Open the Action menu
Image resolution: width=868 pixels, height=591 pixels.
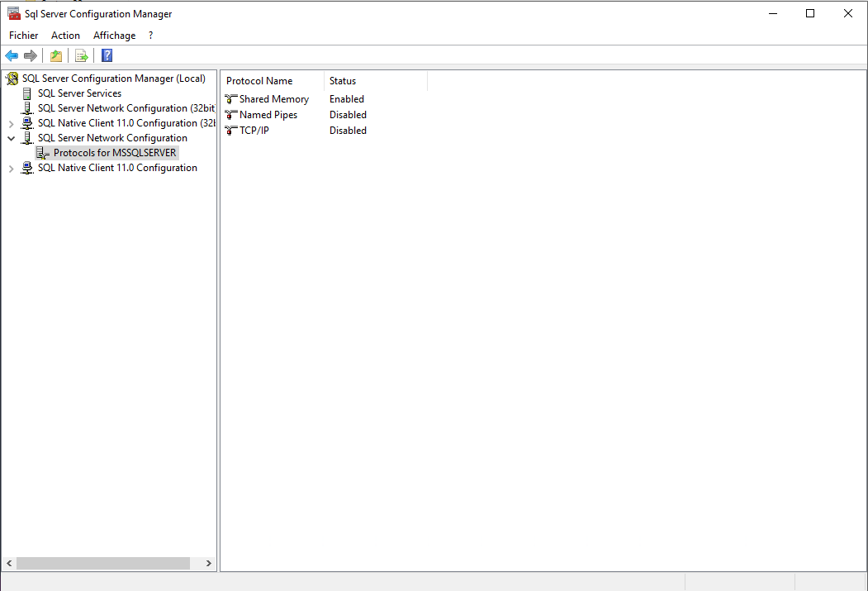(65, 36)
